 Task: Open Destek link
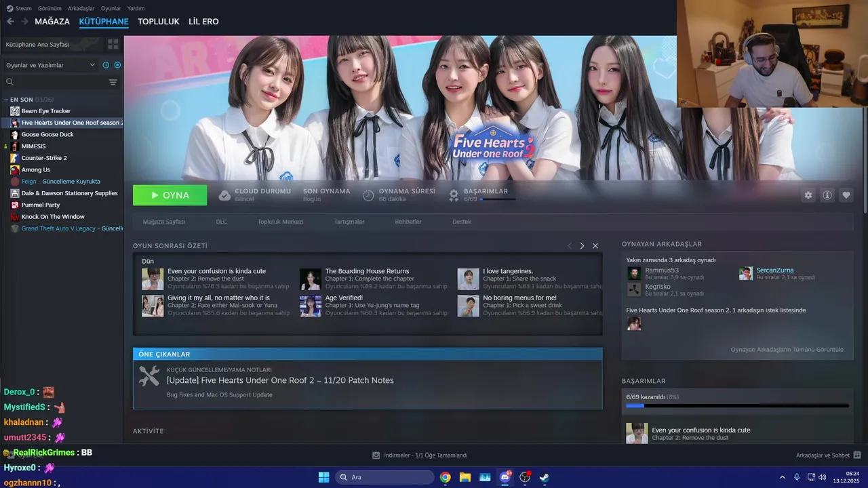coord(462,222)
